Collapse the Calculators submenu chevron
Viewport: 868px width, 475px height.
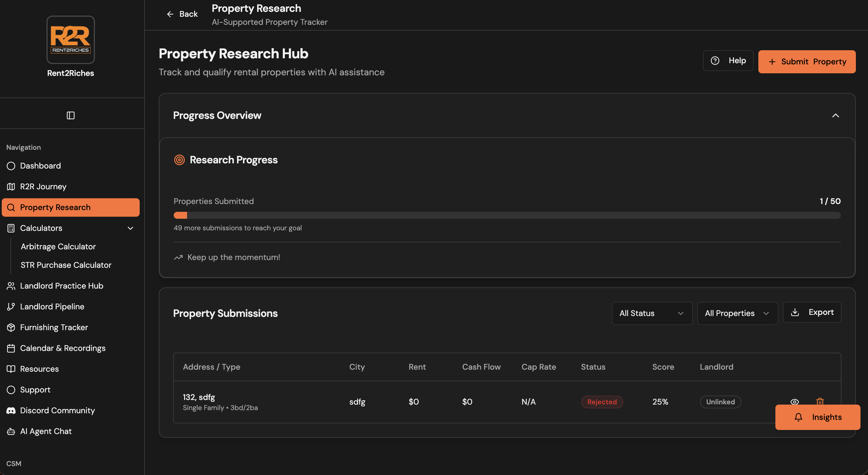coord(130,228)
